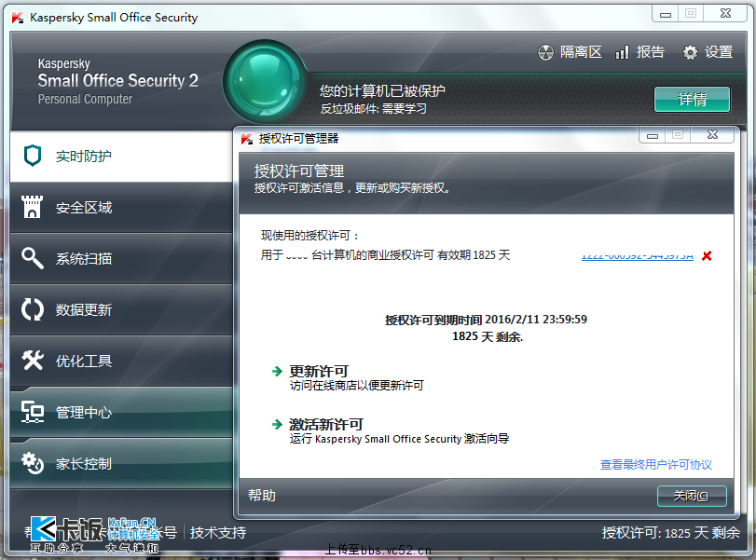Open the 设置 settings gear icon
Viewport: 756px width, 560px height.
click(690, 52)
